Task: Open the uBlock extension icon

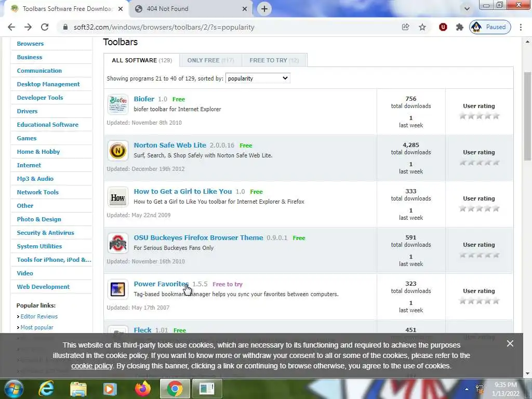Action: click(x=443, y=27)
